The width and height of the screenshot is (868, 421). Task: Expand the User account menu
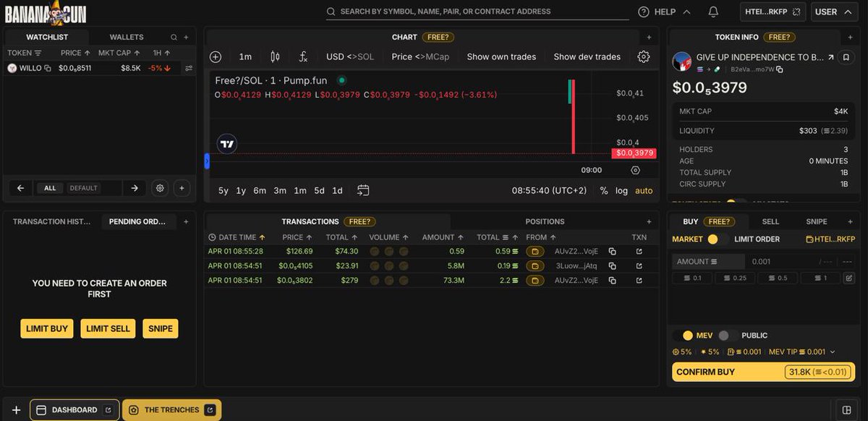pyautogui.click(x=834, y=12)
